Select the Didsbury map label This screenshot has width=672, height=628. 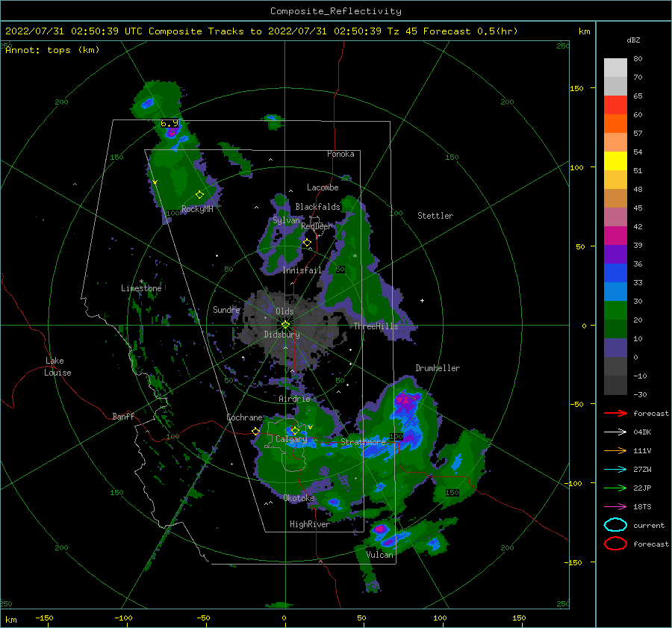(x=282, y=335)
